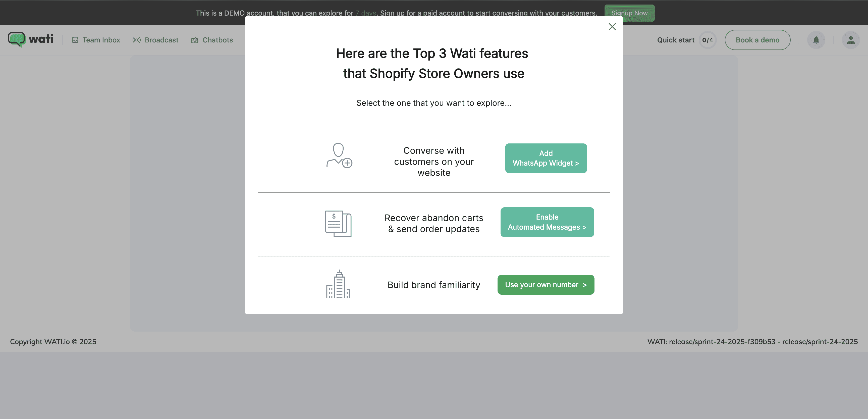Screen dimensions: 868x419
Task: Click the person-with-plus customer icon
Action: coord(339,156)
